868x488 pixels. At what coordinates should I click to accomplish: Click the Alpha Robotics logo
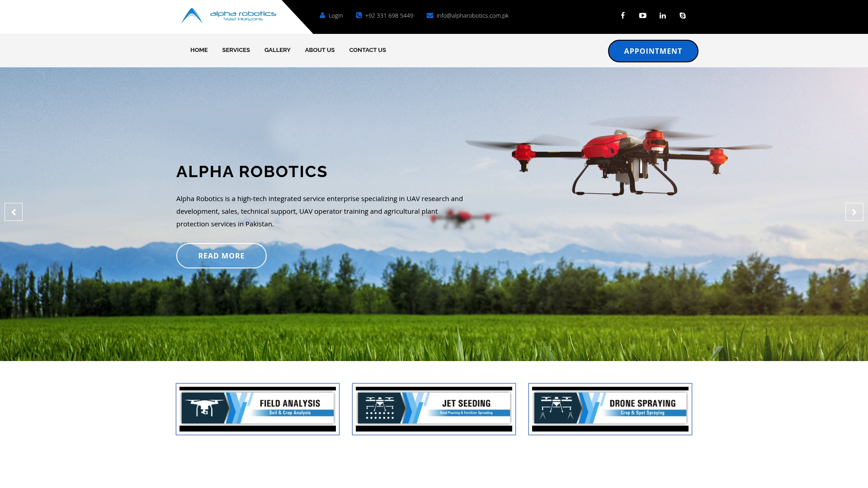(x=229, y=15)
